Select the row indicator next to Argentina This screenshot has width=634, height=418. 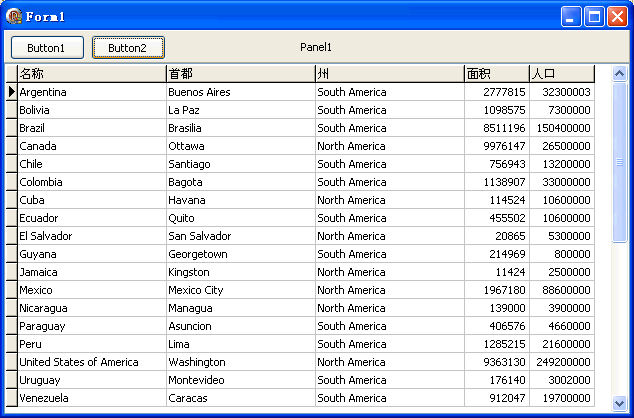point(11,92)
